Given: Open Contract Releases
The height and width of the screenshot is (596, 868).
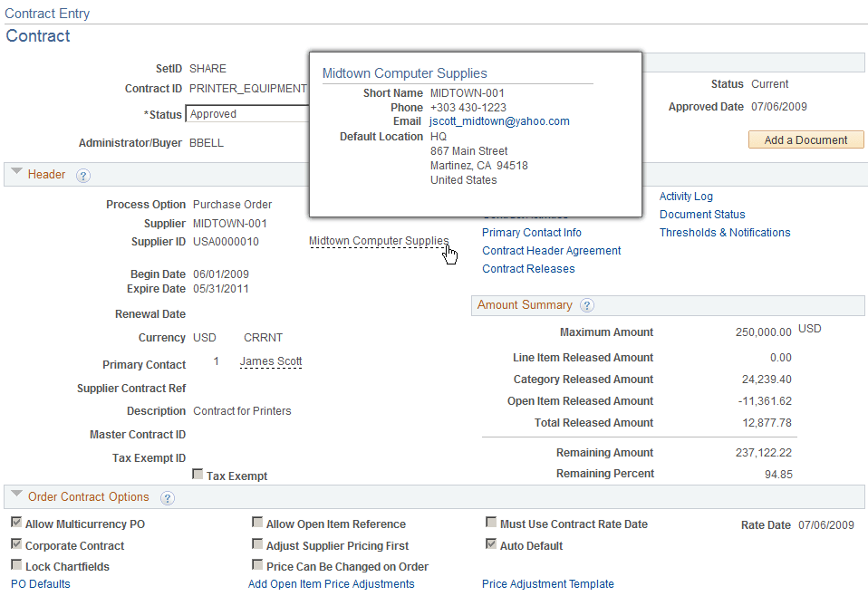Looking at the screenshot, I should (x=528, y=268).
